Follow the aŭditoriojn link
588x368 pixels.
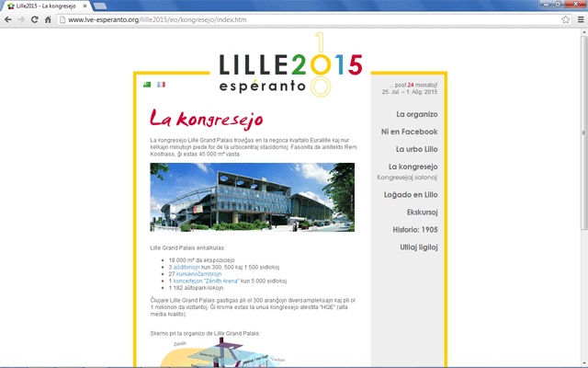click(x=187, y=267)
